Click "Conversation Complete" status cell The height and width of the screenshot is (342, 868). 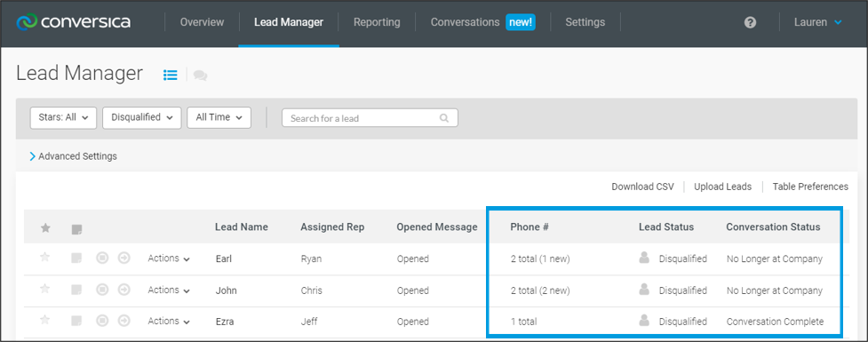click(x=775, y=322)
